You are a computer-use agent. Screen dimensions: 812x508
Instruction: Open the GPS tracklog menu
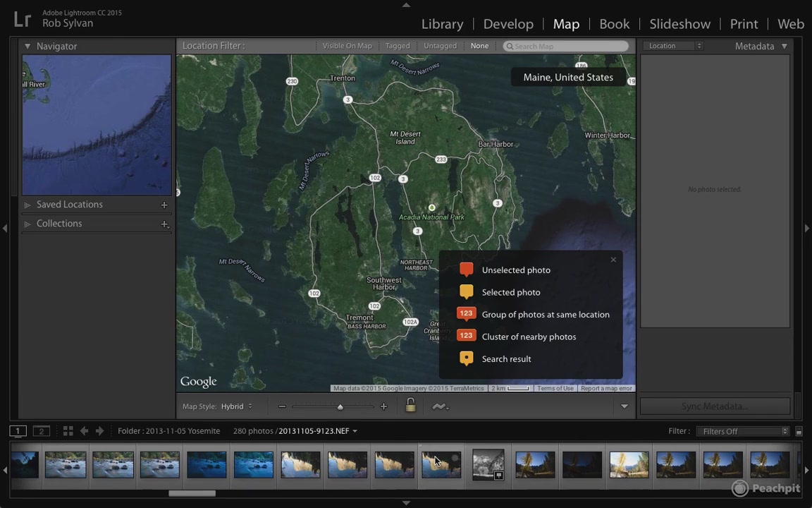[440, 407]
